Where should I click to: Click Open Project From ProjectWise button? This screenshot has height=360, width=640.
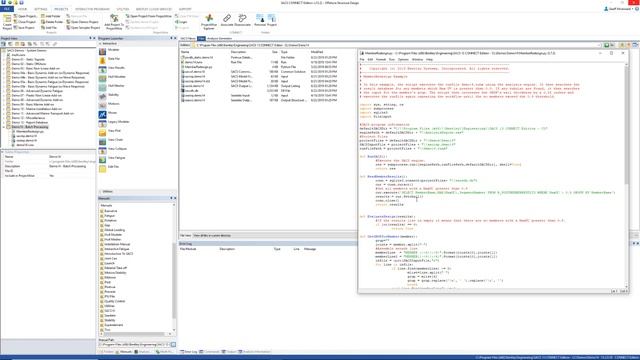coord(149,16)
